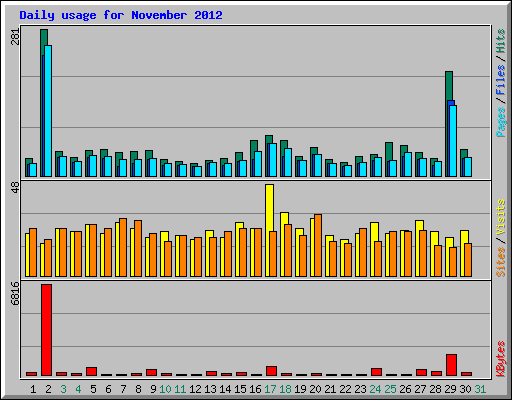Click day label '27' on the axis

(x=420, y=389)
